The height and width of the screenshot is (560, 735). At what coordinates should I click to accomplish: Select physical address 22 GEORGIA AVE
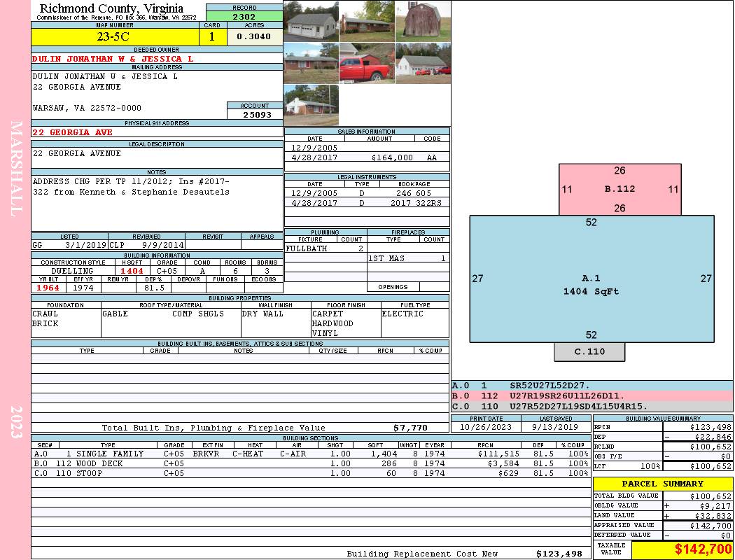pyautogui.click(x=72, y=132)
